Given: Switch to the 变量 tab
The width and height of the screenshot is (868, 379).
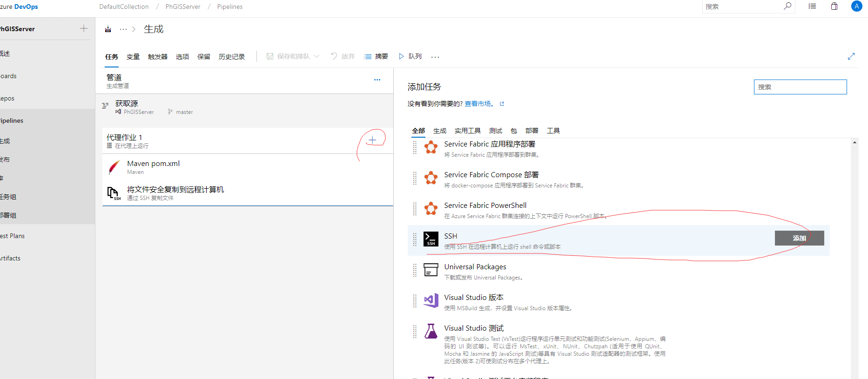Looking at the screenshot, I should (133, 57).
